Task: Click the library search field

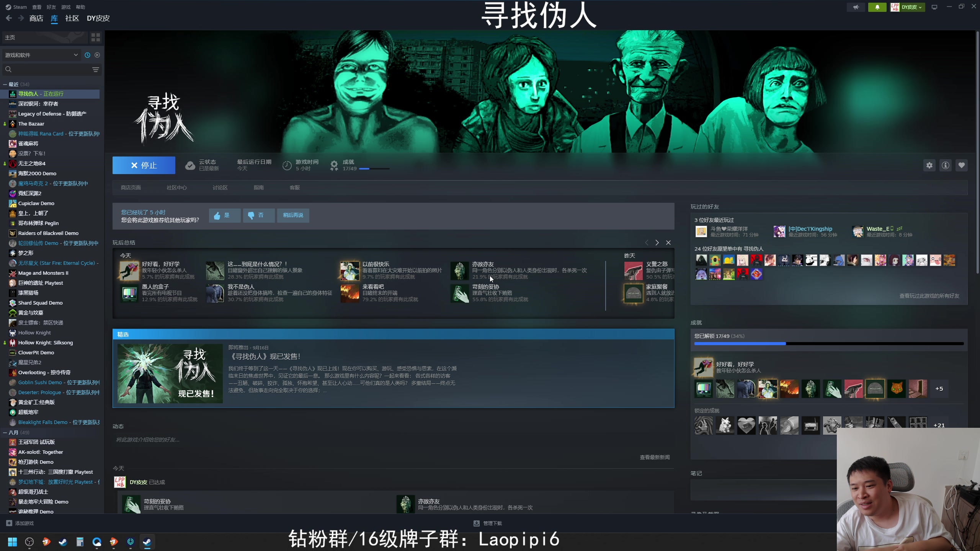Action: pyautogui.click(x=47, y=69)
